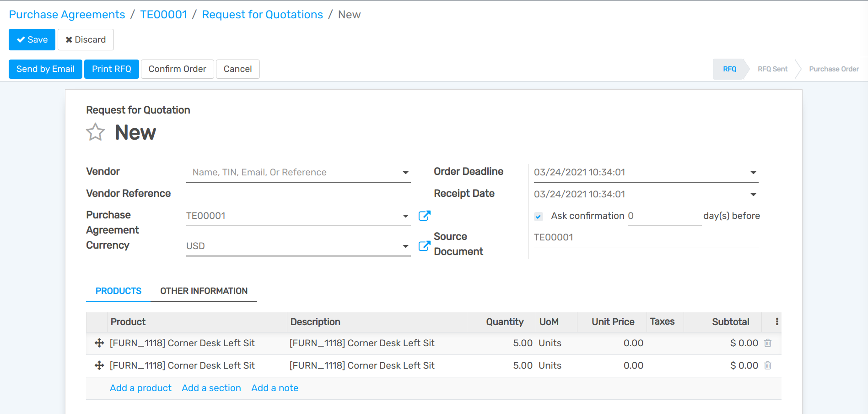
Task: Mark the RFQ as favorite with the star
Action: point(95,132)
